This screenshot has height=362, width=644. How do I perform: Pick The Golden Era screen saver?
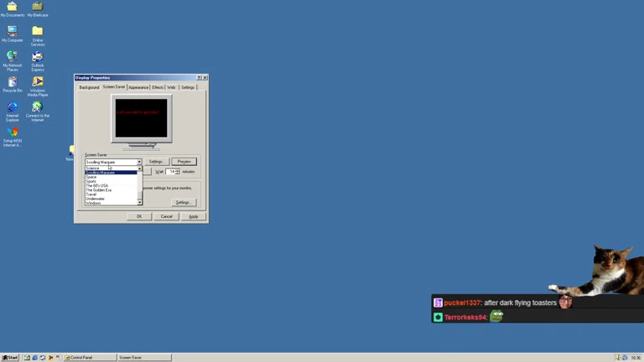[98, 190]
